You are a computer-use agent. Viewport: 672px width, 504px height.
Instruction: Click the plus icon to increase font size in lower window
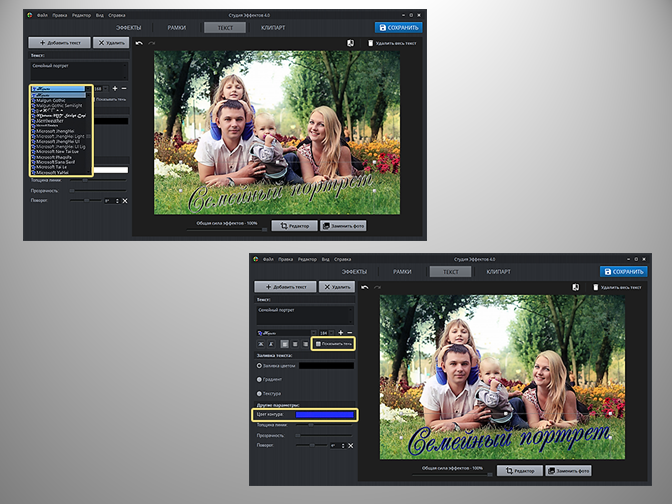coord(338,331)
